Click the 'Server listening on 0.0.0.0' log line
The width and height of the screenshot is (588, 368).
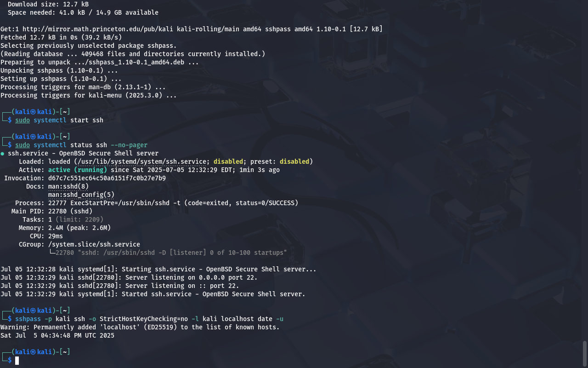pyautogui.click(x=129, y=277)
